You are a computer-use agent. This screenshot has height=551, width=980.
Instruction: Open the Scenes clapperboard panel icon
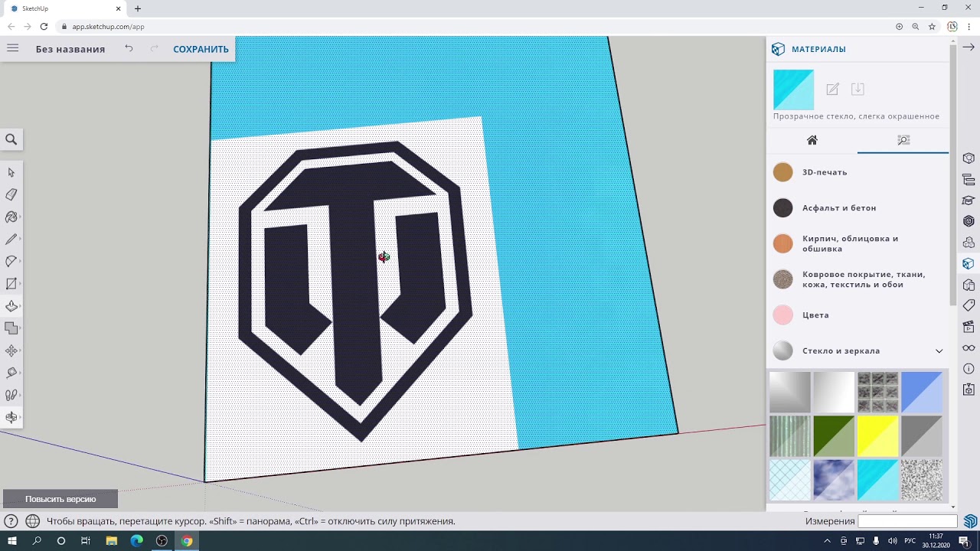[x=969, y=327]
